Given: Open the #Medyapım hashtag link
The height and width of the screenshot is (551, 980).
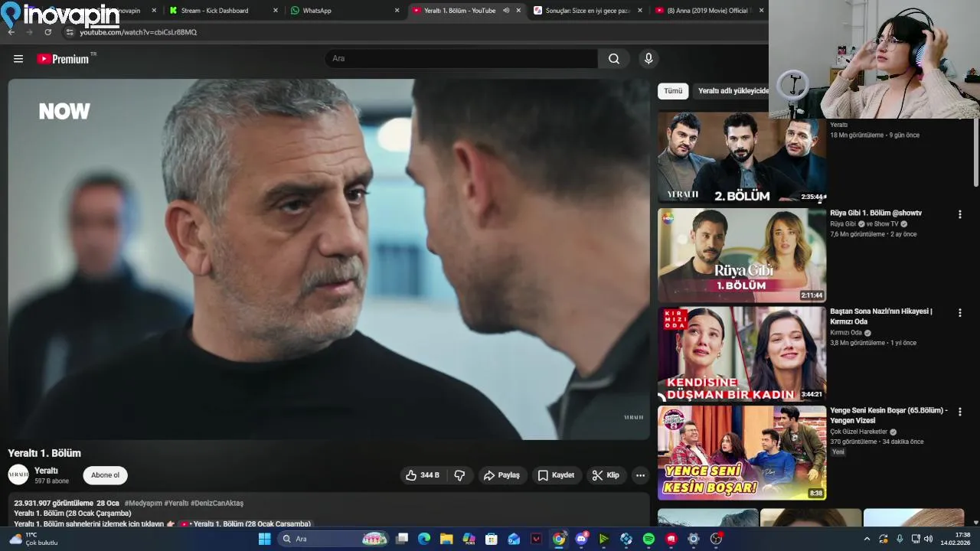Looking at the screenshot, I should pyautogui.click(x=143, y=504).
